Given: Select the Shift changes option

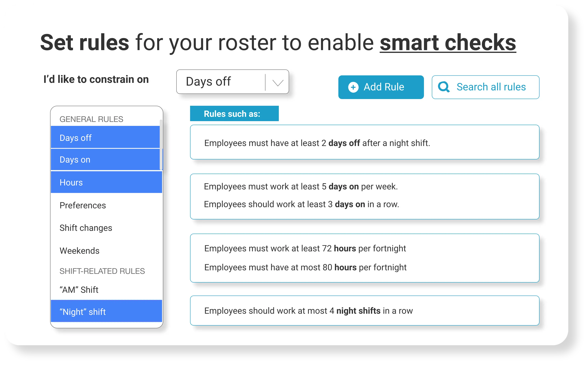Looking at the screenshot, I should 106,228.
